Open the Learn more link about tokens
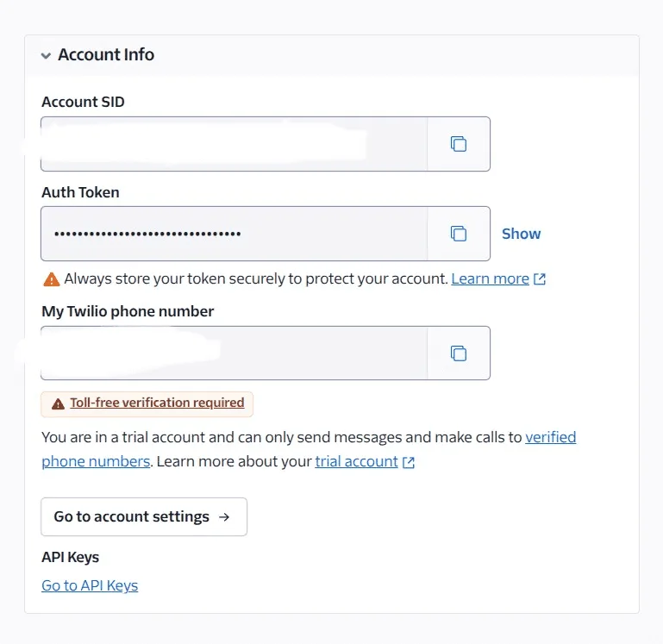 (x=490, y=278)
